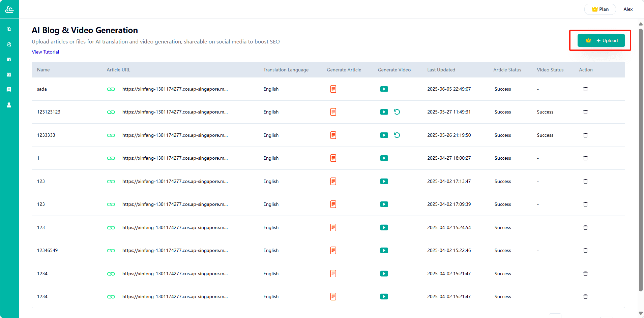Viewport: 644px width, 318px height.
Task: Click the scrollbar up arrow
Action: click(641, 24)
